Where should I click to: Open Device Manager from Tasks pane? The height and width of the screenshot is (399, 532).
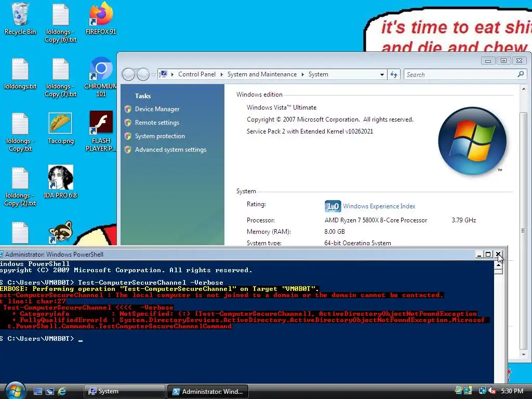pos(157,109)
